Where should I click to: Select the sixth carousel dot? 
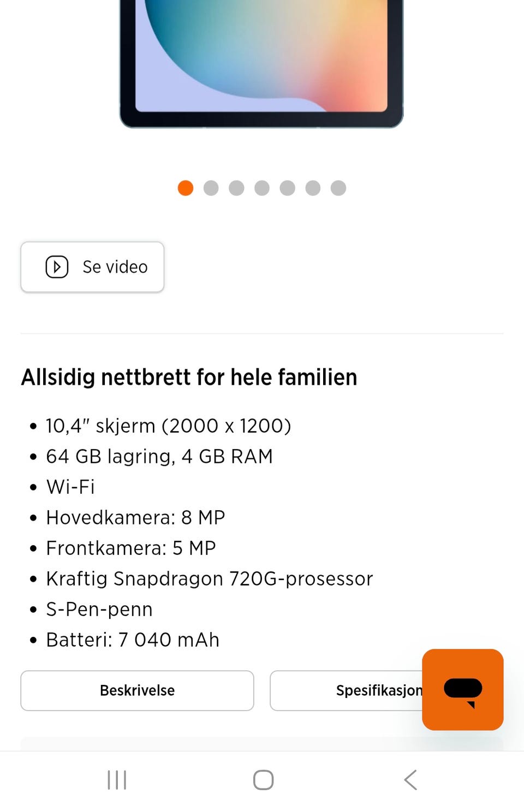313,188
